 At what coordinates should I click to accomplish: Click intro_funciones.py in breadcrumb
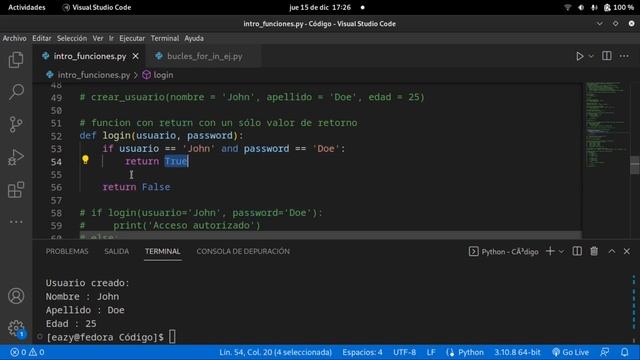[x=89, y=75]
